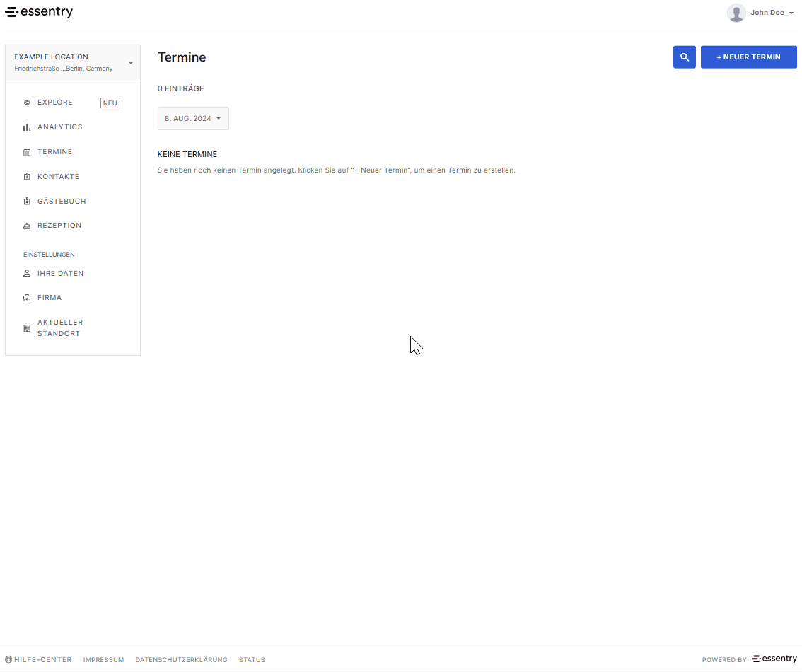The width and height of the screenshot is (802, 672).
Task: Click the Keine Termine heading
Action: [187, 154]
